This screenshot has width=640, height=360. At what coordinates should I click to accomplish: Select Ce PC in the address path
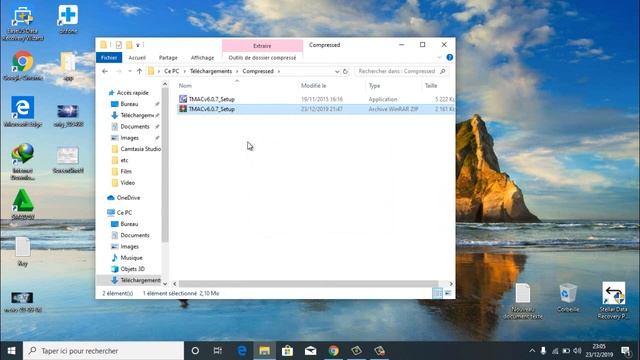pos(171,71)
